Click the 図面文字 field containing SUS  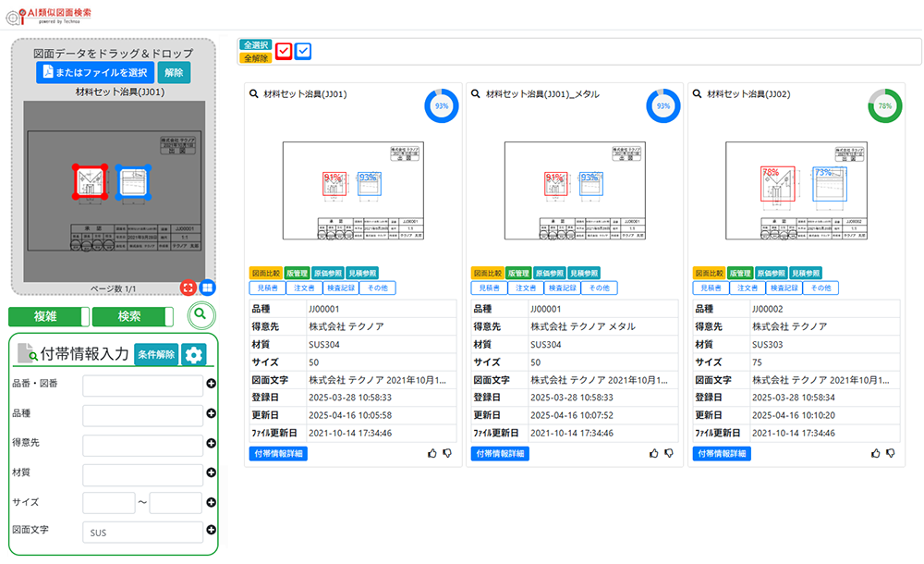click(x=143, y=532)
